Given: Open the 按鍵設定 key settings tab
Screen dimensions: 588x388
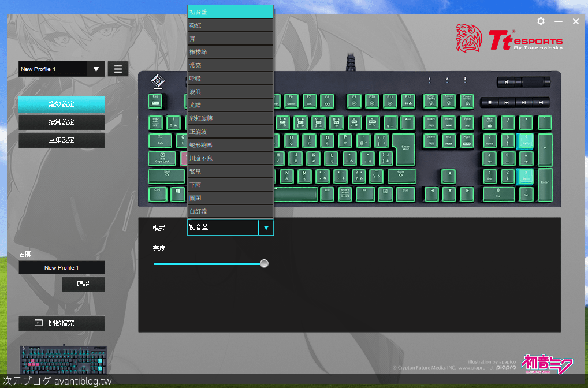Looking at the screenshot, I should [61, 122].
